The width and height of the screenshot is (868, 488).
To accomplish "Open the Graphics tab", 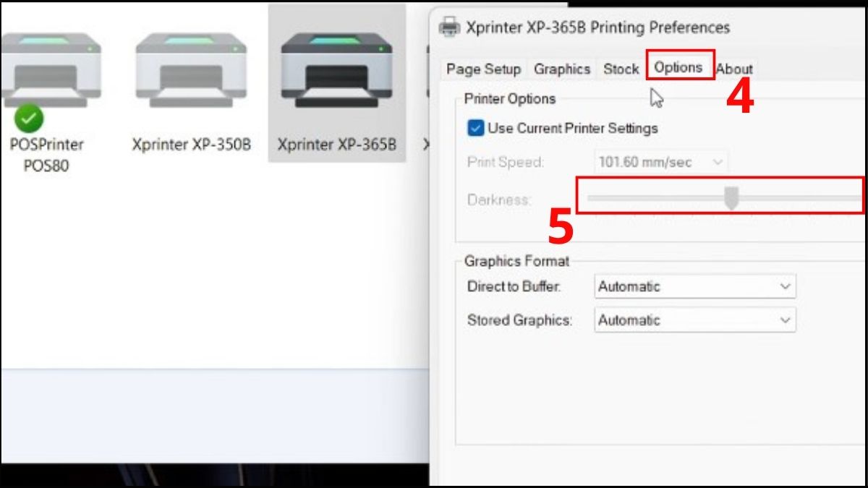I will click(x=562, y=69).
